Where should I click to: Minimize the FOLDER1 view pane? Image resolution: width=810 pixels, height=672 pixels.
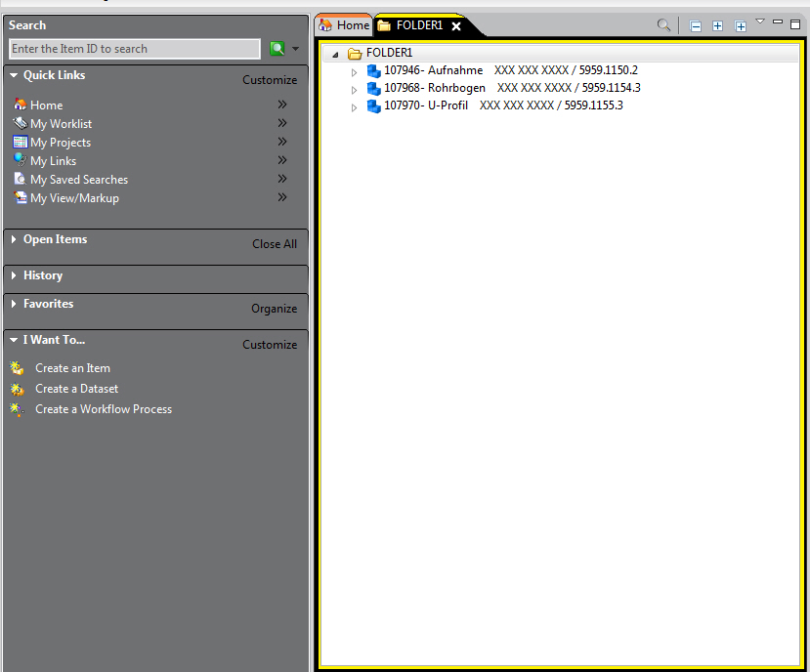[778, 21]
